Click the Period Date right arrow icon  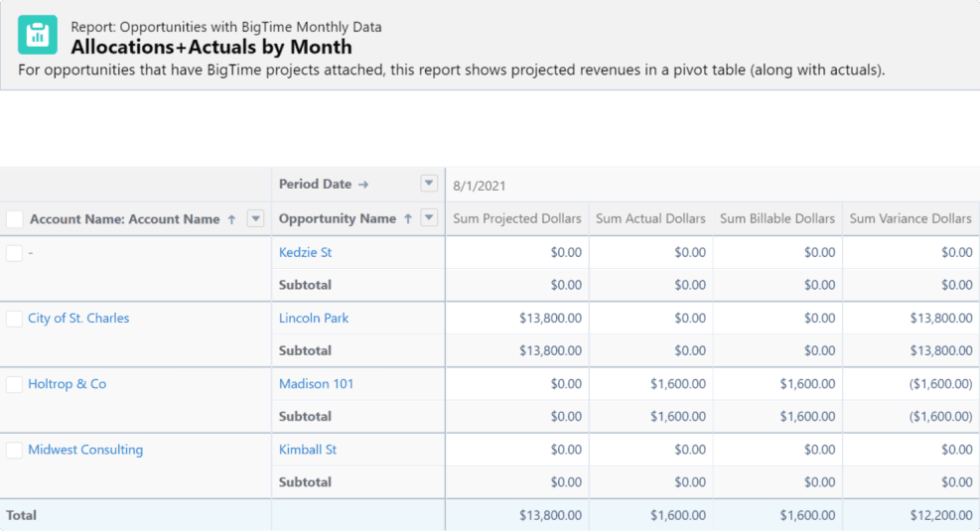363,185
